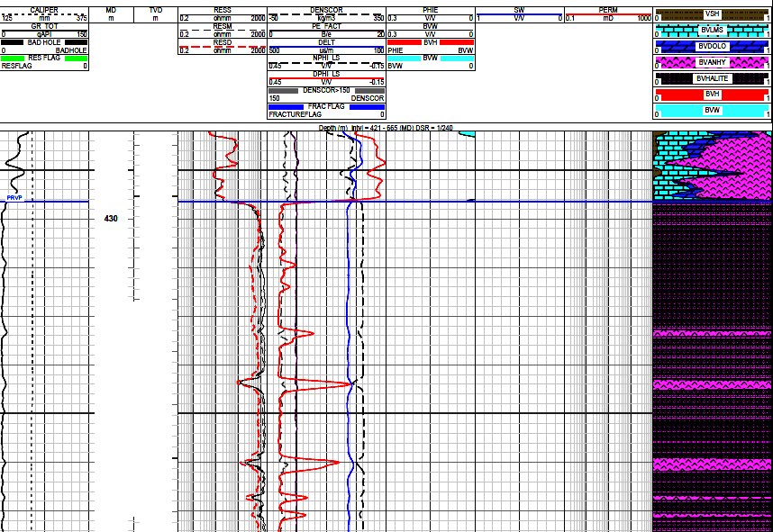
Task: Select the green RES FLAG shading legend
Action: [x=44, y=59]
